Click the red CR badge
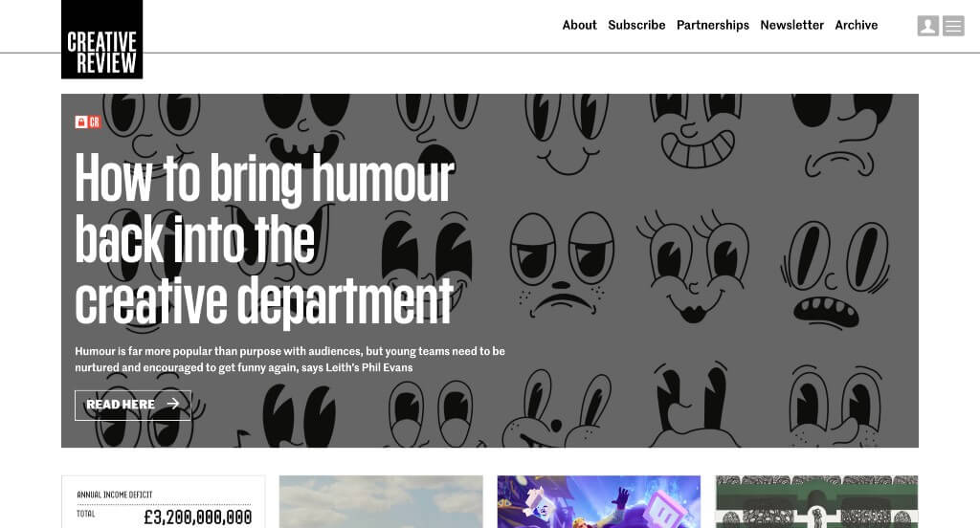Screen dimensions: 980x528 tap(95, 121)
